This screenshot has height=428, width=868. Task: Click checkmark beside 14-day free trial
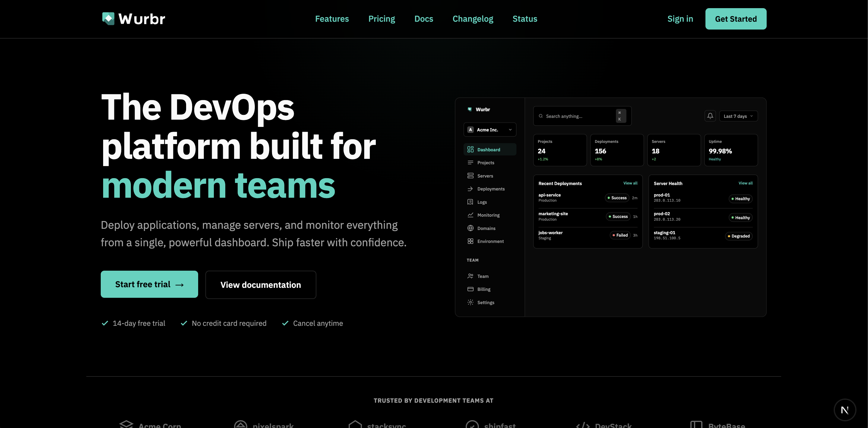105,323
